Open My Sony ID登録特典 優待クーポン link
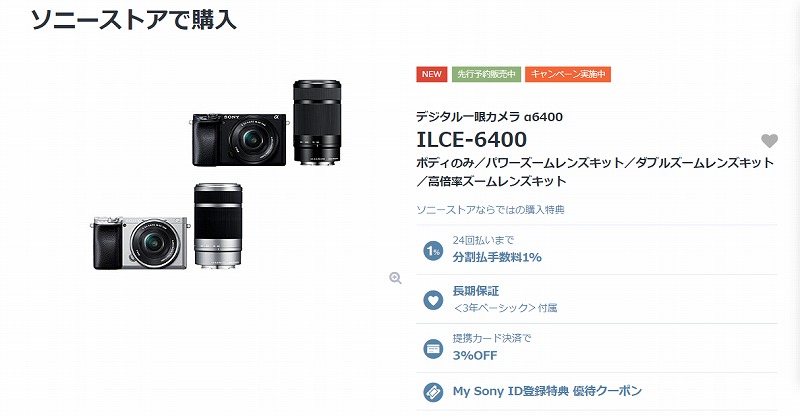 tap(547, 391)
